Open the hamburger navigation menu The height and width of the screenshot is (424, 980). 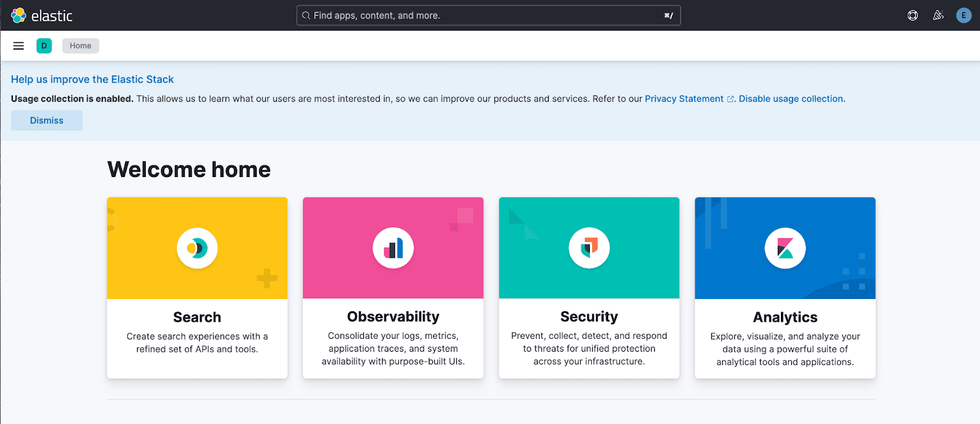pos(18,46)
